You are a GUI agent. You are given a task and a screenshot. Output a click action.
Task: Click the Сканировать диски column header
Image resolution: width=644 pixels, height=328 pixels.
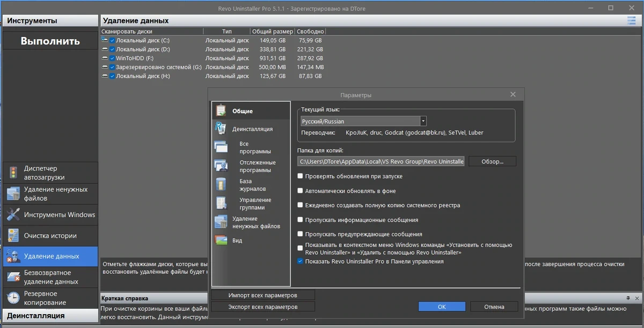pyautogui.click(x=152, y=32)
